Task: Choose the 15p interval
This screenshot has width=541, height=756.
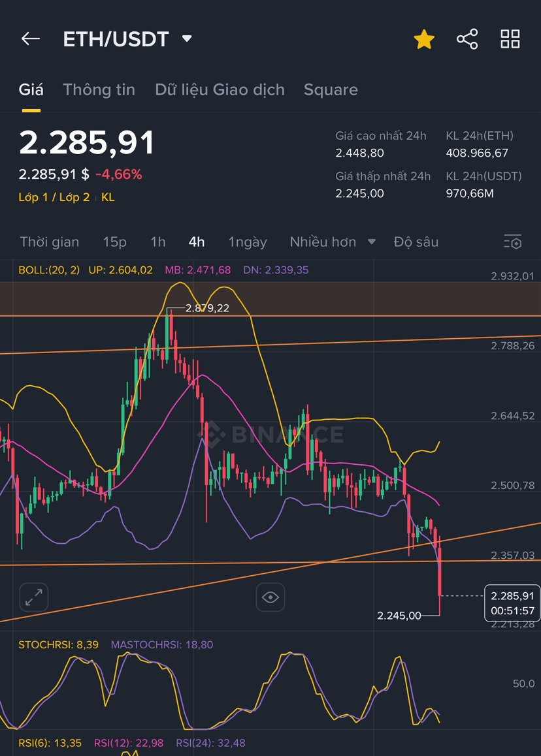Action: pyautogui.click(x=114, y=242)
